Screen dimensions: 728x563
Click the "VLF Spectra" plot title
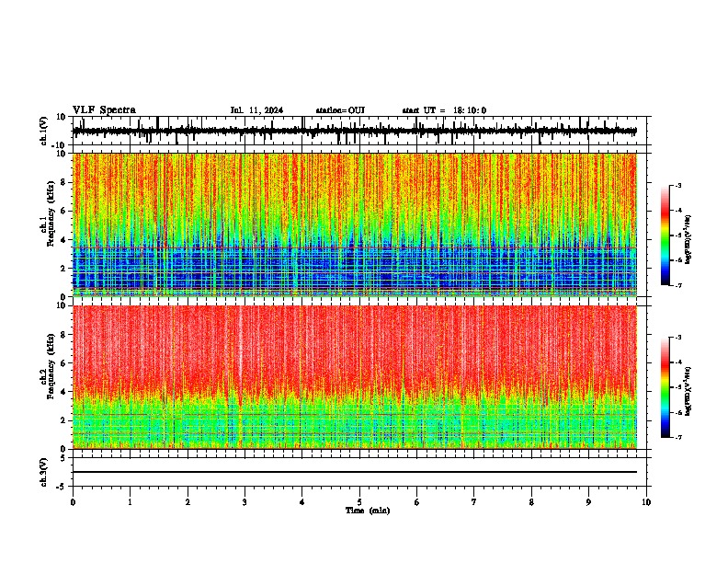pyautogui.click(x=104, y=110)
